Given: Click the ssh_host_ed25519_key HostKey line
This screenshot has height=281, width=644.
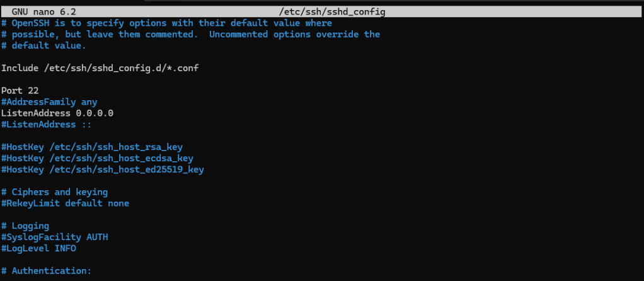Looking at the screenshot, I should coord(102,169).
